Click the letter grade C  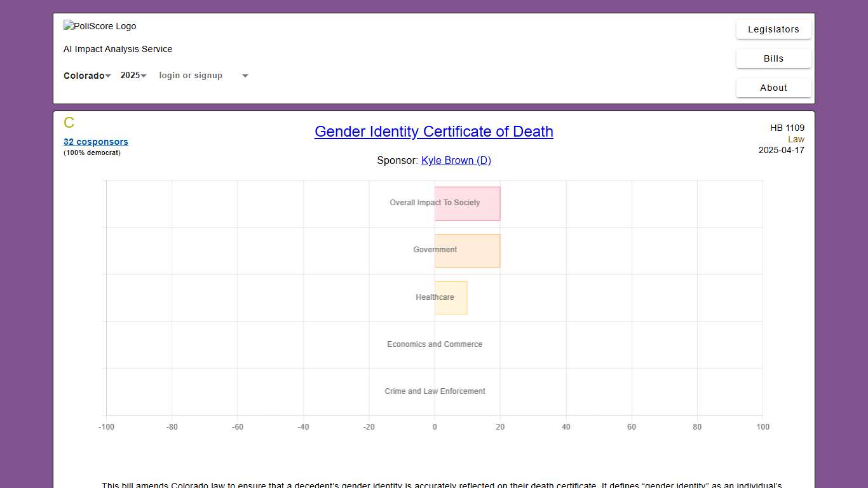(69, 123)
